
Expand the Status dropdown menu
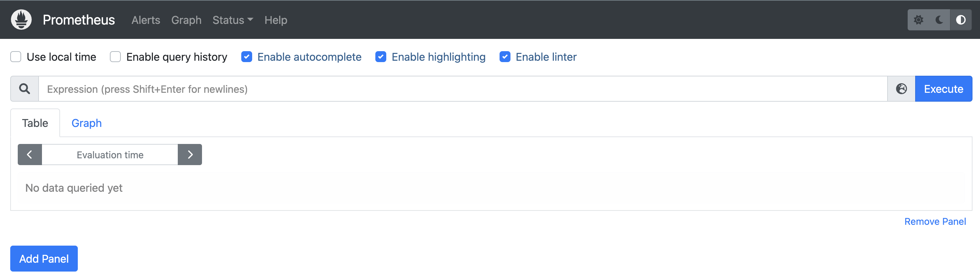[x=232, y=20]
